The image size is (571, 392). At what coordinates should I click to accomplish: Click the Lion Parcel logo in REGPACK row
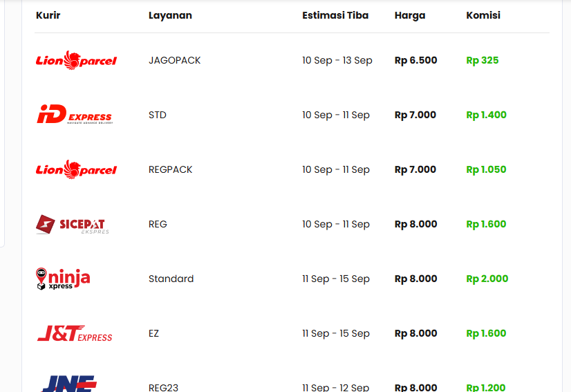pyautogui.click(x=76, y=169)
